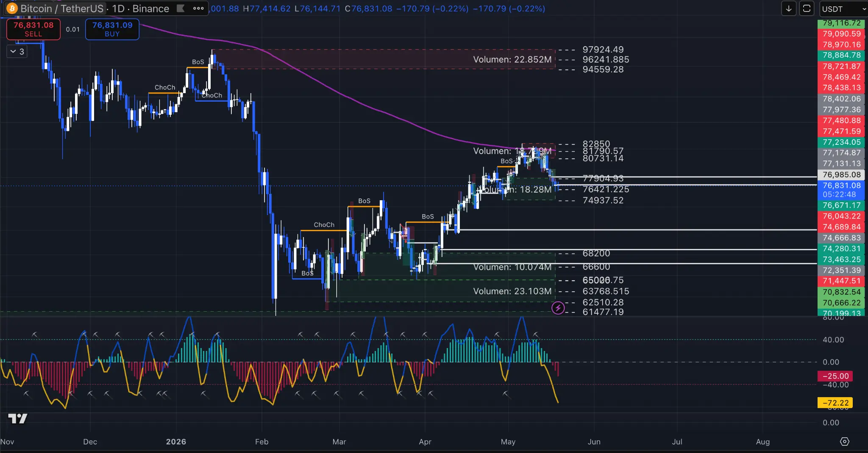
Task: Click the Volumen: 10.074M label
Action: [x=512, y=267]
